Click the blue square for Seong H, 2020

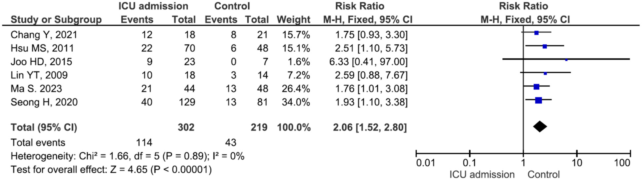click(538, 100)
